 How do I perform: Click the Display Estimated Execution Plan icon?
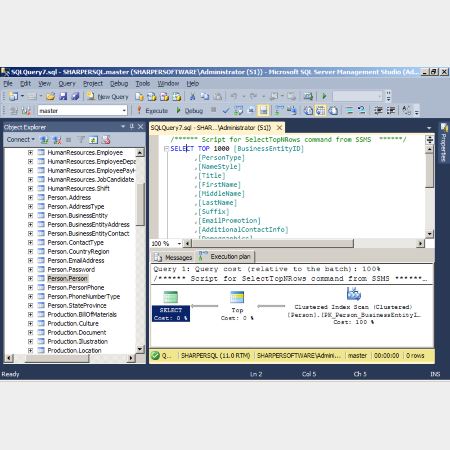click(238, 111)
